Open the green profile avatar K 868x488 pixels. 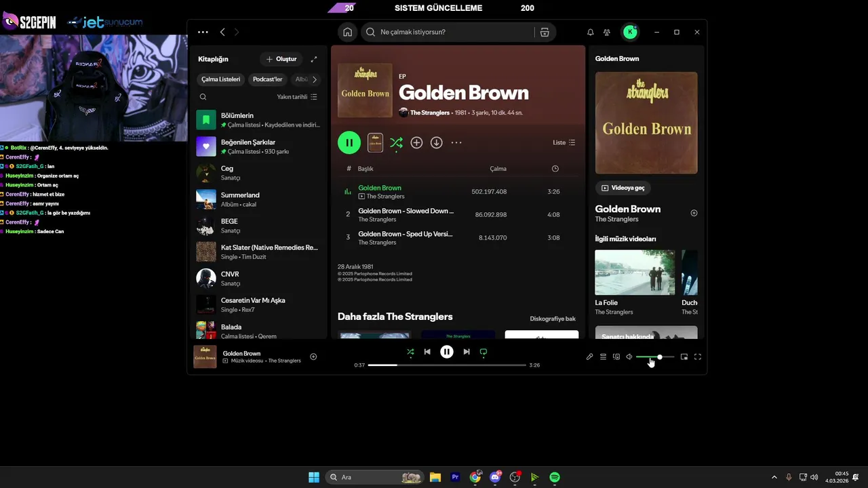pyautogui.click(x=631, y=32)
